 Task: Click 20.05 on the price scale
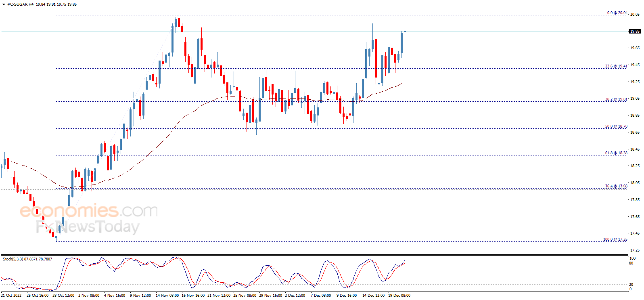635,15
